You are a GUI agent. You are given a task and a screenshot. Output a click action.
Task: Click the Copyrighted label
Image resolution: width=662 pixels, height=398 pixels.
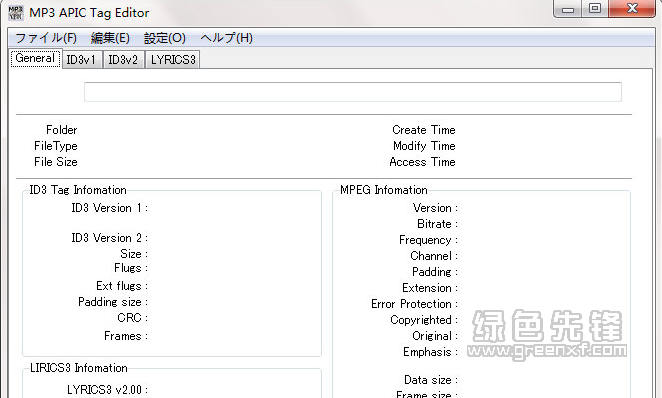(424, 320)
